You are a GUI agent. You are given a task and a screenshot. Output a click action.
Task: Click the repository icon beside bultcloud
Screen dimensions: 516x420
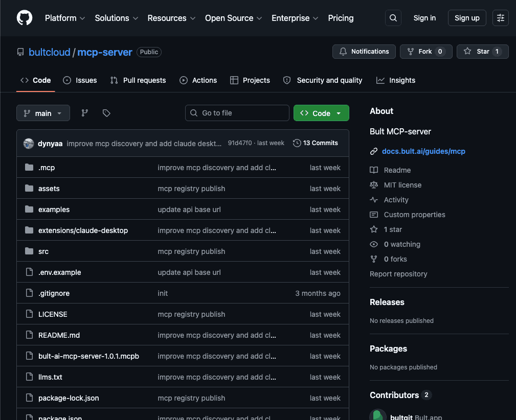(20, 52)
